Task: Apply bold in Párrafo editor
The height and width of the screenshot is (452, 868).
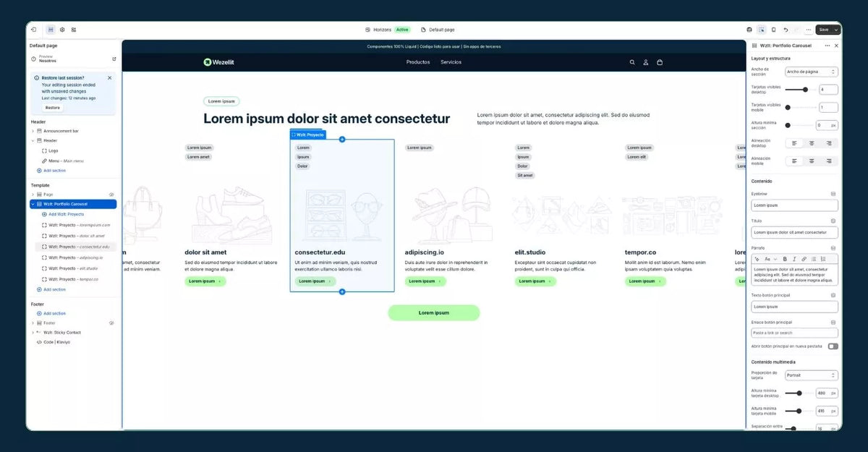Action: (785, 259)
